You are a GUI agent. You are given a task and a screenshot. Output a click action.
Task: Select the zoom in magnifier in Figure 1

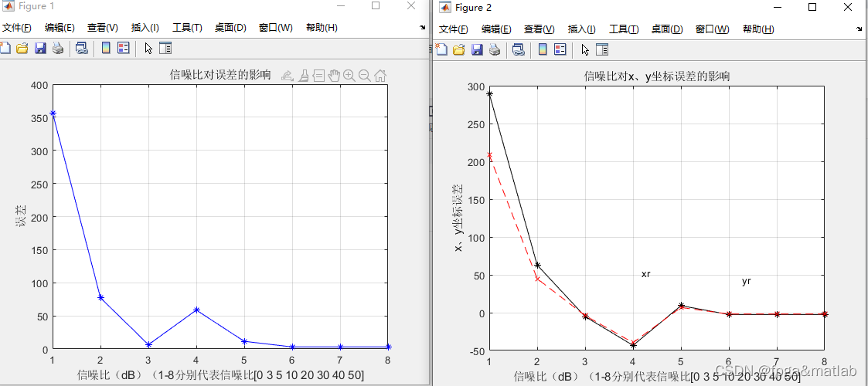coord(349,76)
